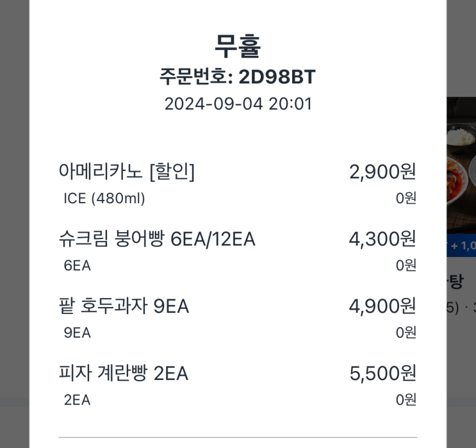Select the 아메리카노 [할인] item name
The width and height of the screenshot is (476, 448).
pyautogui.click(x=126, y=171)
